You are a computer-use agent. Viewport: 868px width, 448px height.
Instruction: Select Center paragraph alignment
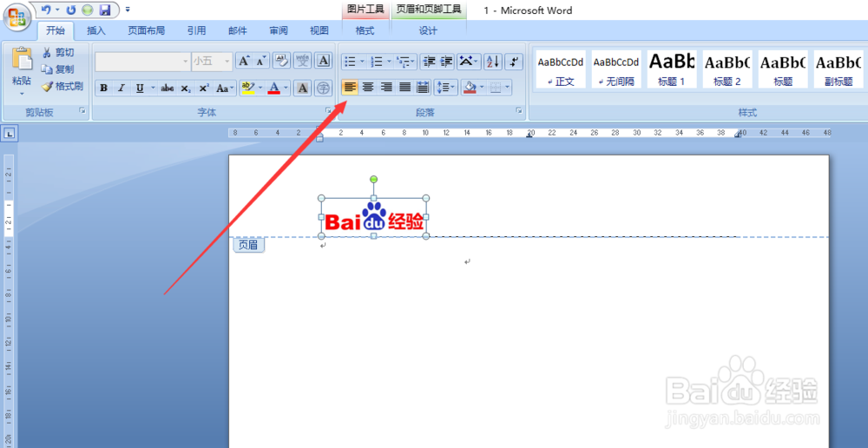(368, 88)
